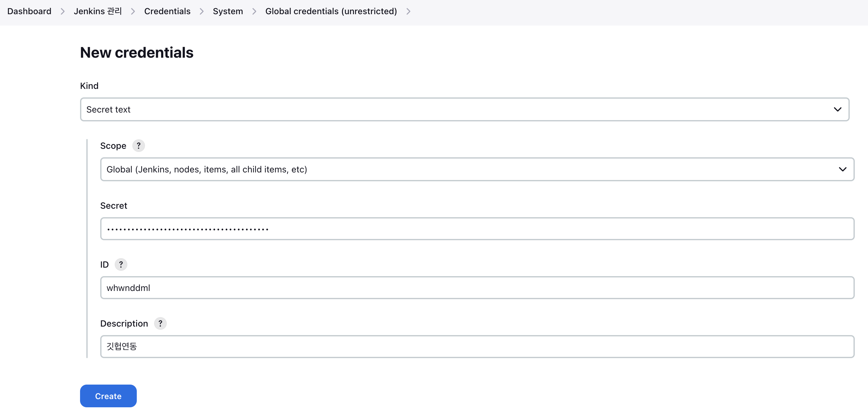Expand the Scope dropdown set to Global
868x418 pixels.
click(477, 169)
